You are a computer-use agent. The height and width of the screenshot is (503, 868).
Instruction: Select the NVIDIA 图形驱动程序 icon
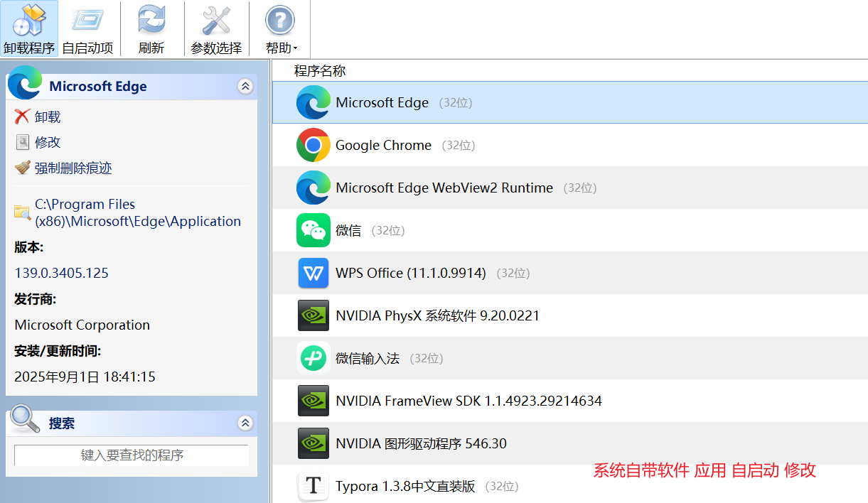[x=314, y=443]
